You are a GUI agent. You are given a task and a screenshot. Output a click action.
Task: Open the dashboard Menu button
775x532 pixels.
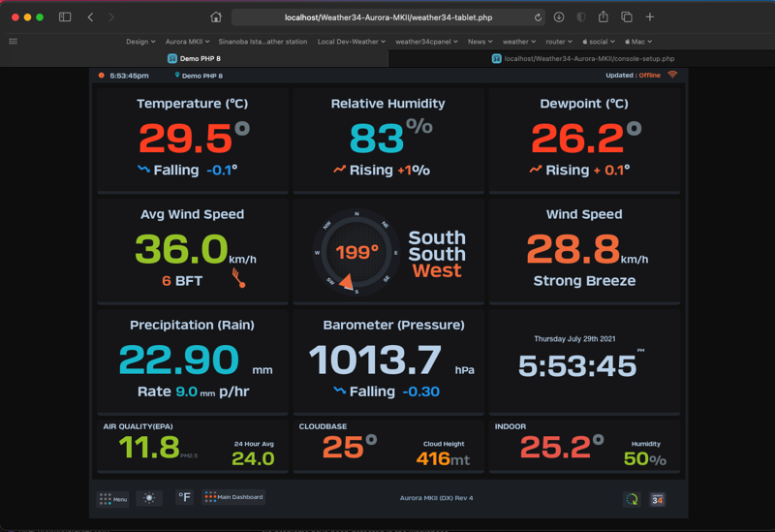(x=113, y=499)
